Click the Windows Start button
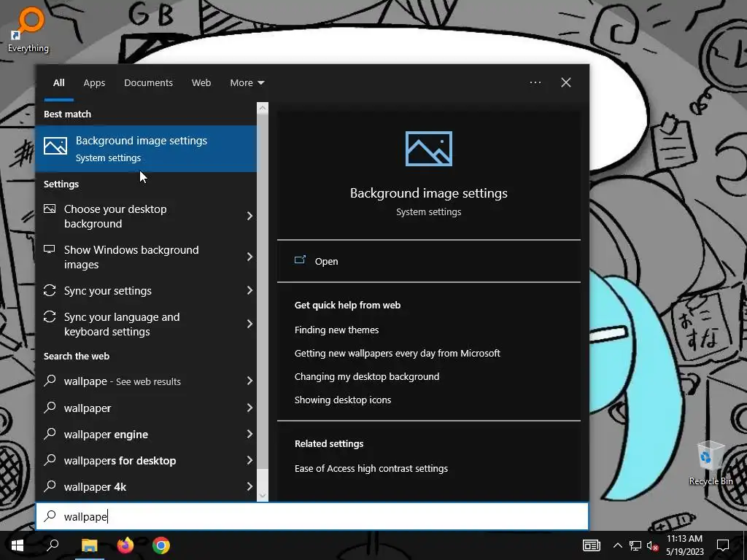 click(18, 545)
